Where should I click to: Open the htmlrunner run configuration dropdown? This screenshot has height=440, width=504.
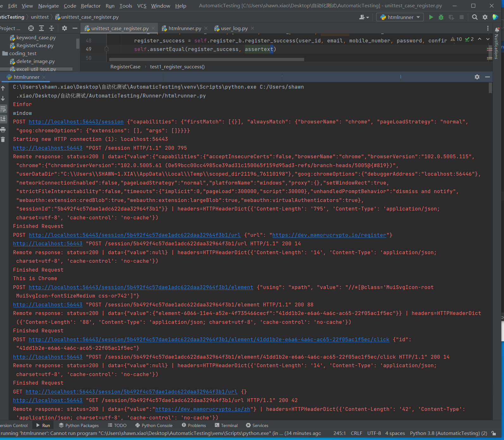[400, 17]
